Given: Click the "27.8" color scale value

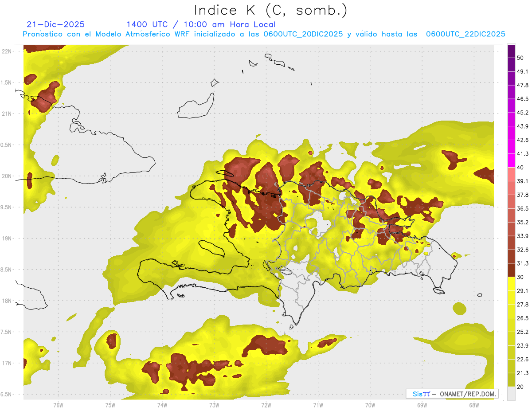Looking at the screenshot, I should (523, 305).
